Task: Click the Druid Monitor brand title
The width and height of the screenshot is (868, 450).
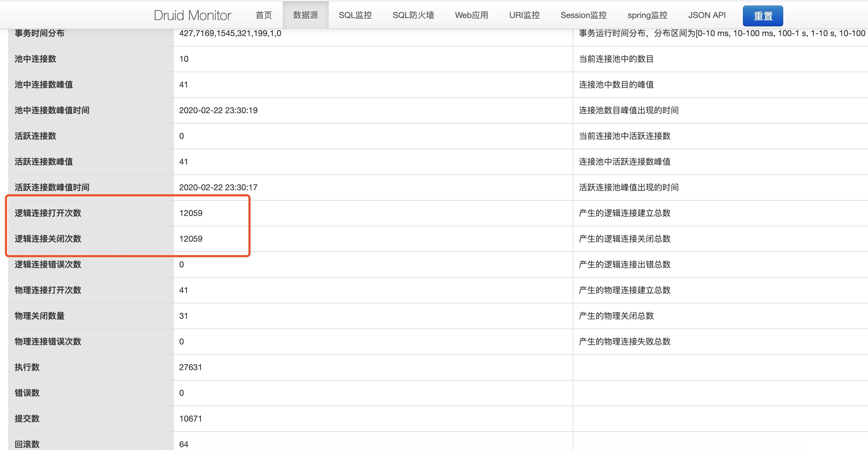Action: tap(192, 15)
